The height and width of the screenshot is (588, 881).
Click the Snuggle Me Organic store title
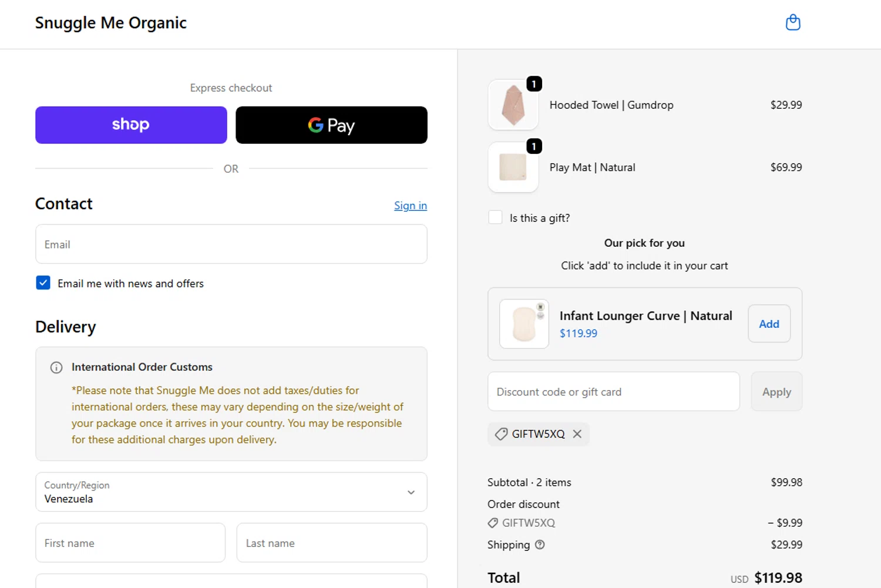pos(111,23)
